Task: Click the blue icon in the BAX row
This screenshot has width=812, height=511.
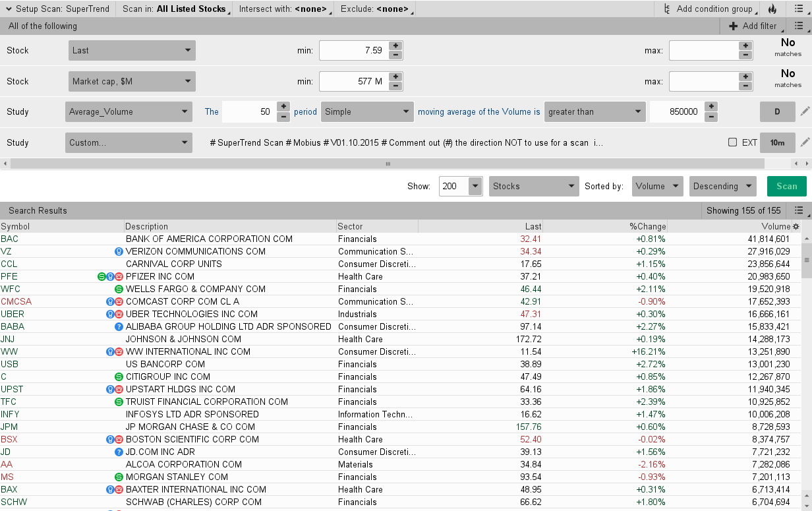Action: [111, 489]
